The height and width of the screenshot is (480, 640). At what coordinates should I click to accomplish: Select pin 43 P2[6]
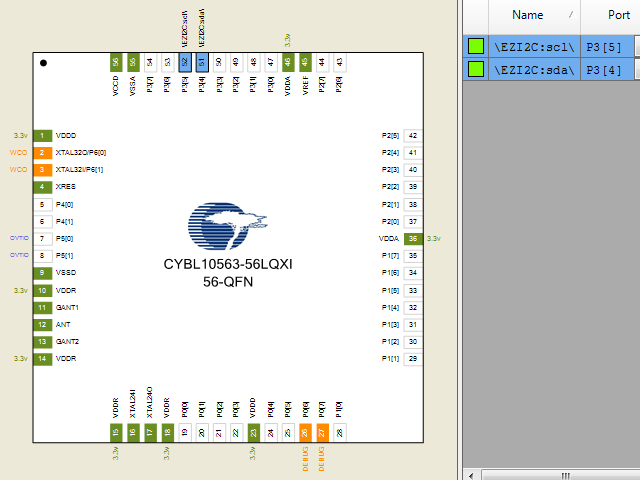pos(340,62)
